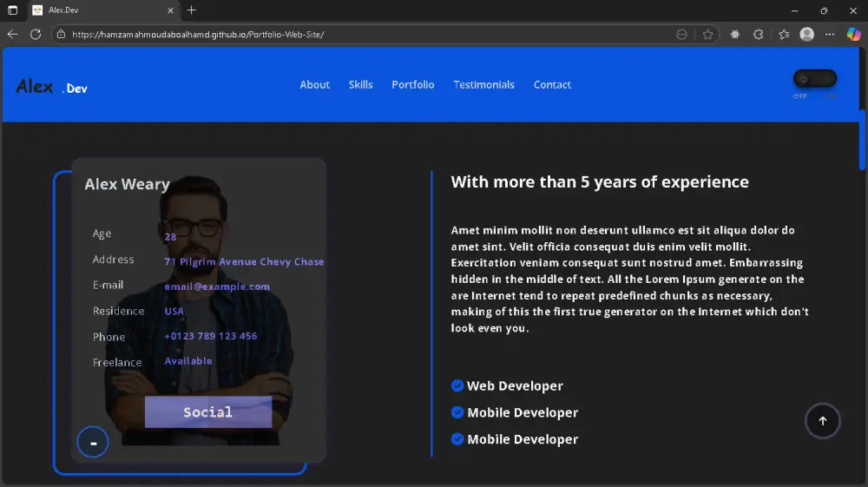
Task: Click the age value 28
Action: tap(170, 237)
